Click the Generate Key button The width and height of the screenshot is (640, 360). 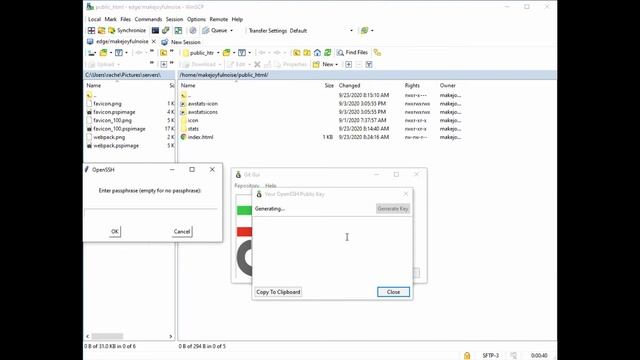(393, 209)
